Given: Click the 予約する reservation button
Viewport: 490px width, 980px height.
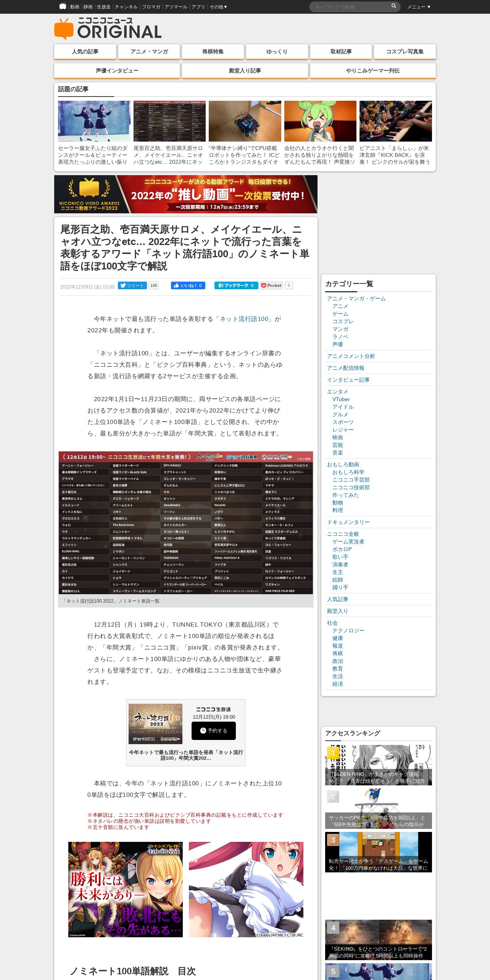Looking at the screenshot, I should pos(213,730).
